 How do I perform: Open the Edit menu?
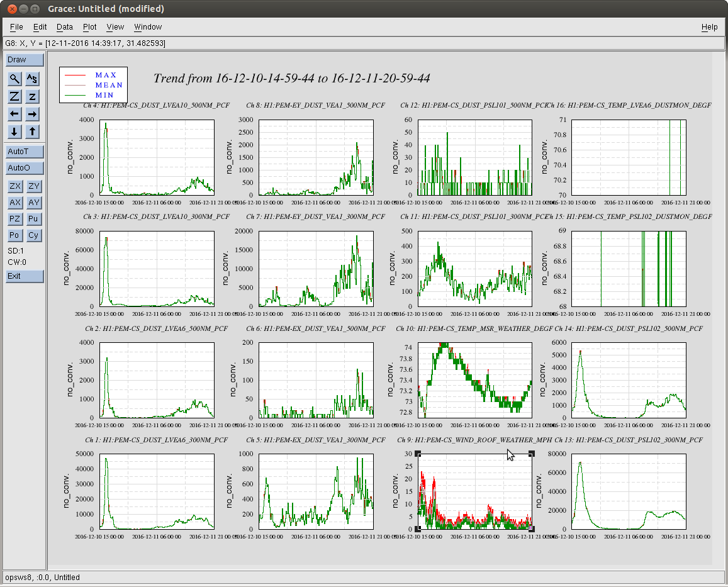40,27
